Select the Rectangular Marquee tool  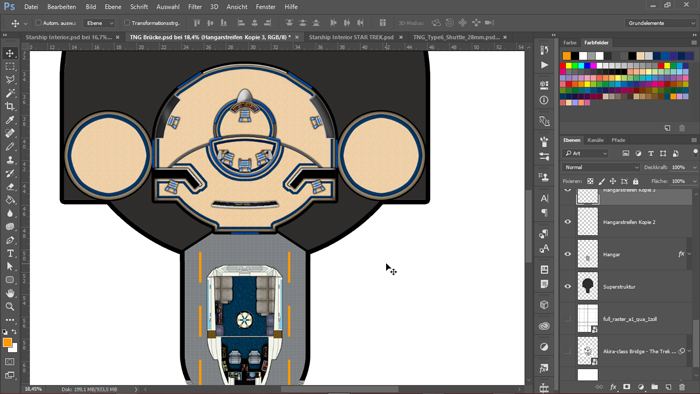click(x=10, y=66)
